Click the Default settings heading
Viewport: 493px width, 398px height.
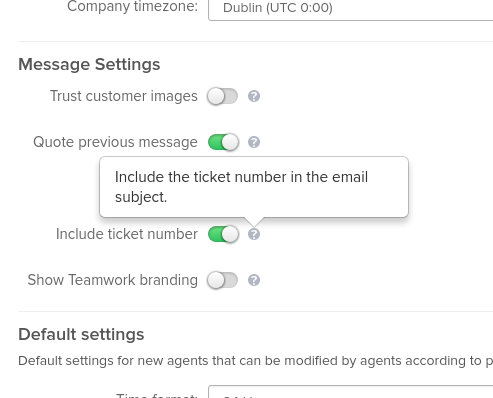coord(81,334)
